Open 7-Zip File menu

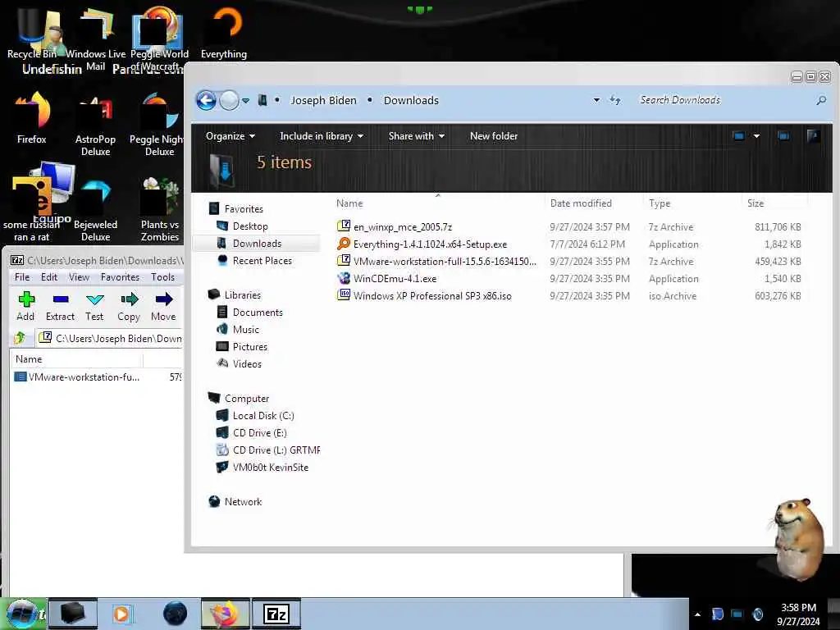[22, 277]
